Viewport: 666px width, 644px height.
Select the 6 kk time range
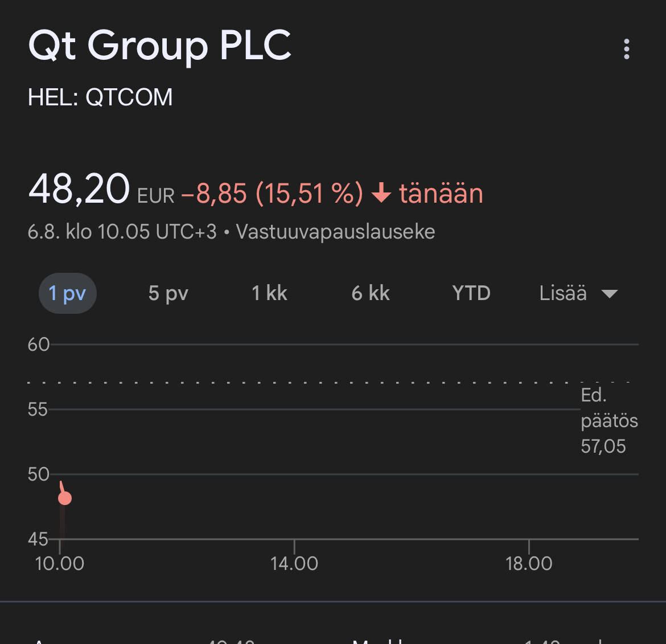click(371, 293)
